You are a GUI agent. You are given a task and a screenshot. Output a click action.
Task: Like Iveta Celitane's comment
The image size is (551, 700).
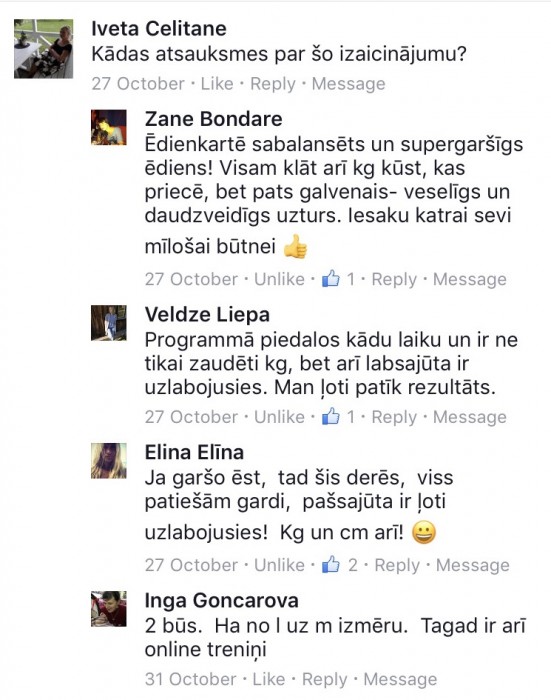pyautogui.click(x=217, y=83)
